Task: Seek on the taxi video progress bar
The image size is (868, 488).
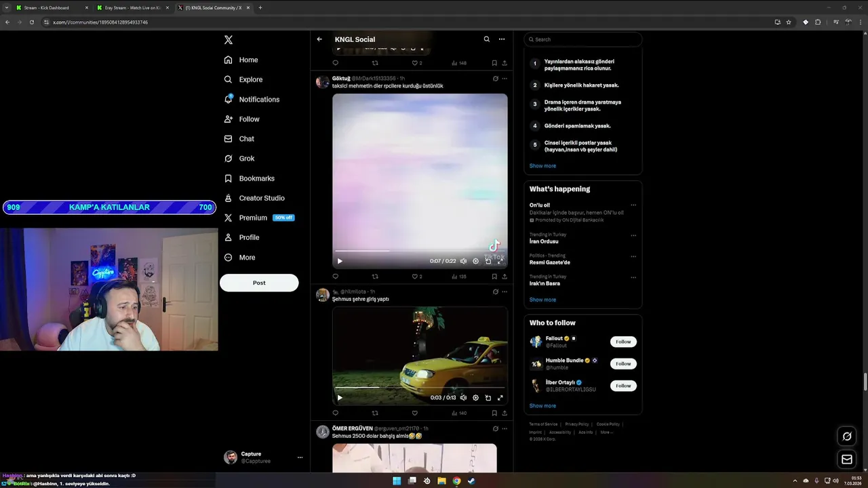Action: coord(420,388)
